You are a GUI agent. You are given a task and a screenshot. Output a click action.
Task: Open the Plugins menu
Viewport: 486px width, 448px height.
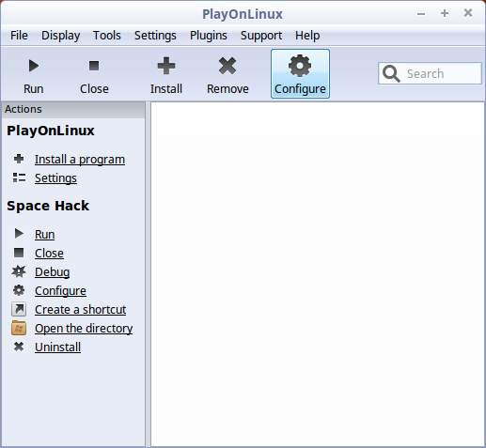(x=209, y=35)
